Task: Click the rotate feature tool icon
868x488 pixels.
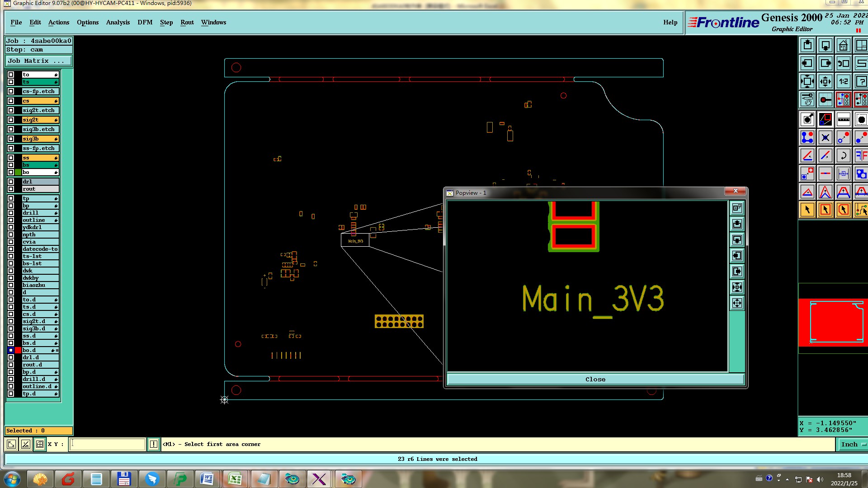Action: tap(843, 156)
